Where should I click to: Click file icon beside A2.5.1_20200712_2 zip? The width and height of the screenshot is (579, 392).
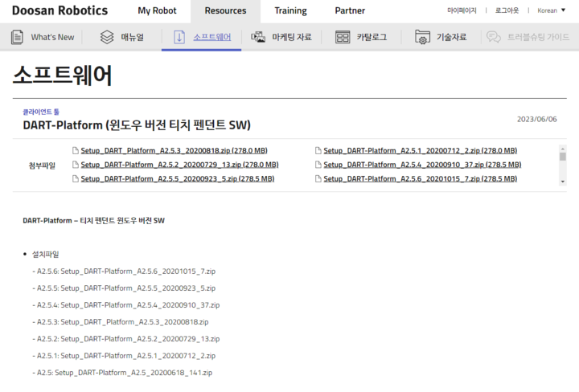pos(318,150)
